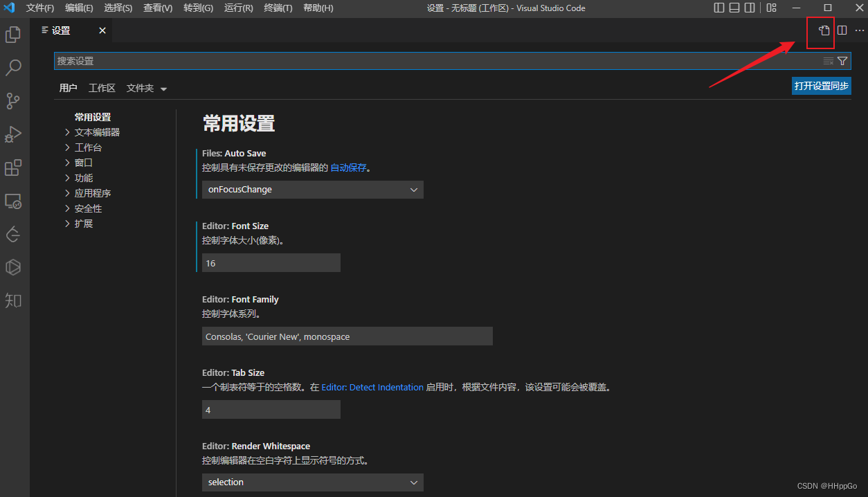Expand the 文本编辑器 settings category
Viewport: 868px width, 497px height.
pyautogui.click(x=97, y=132)
